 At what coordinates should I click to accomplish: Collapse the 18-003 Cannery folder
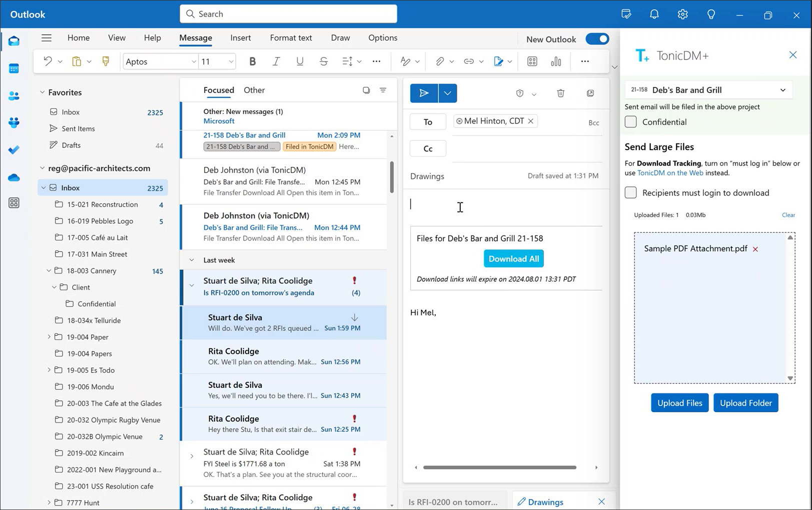(49, 270)
